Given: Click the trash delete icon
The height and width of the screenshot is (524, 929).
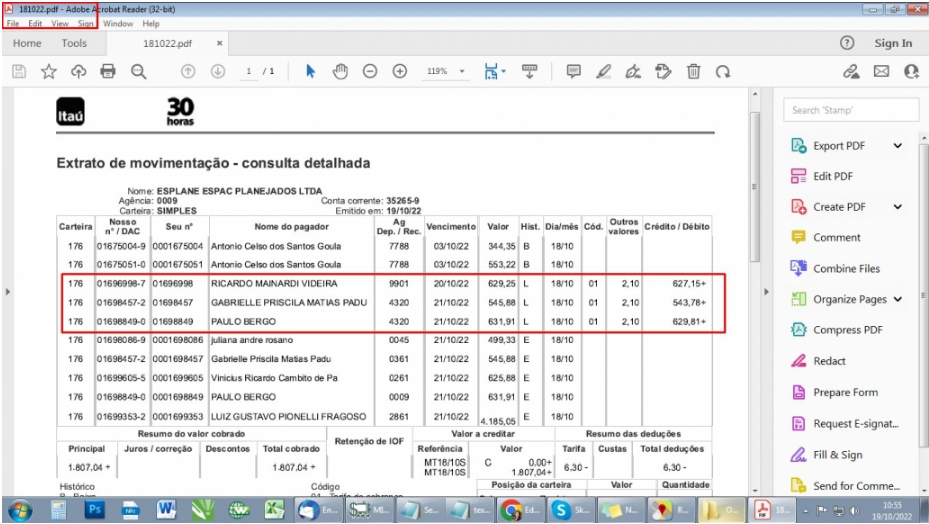Looking at the screenshot, I should pyautogui.click(x=693, y=71).
